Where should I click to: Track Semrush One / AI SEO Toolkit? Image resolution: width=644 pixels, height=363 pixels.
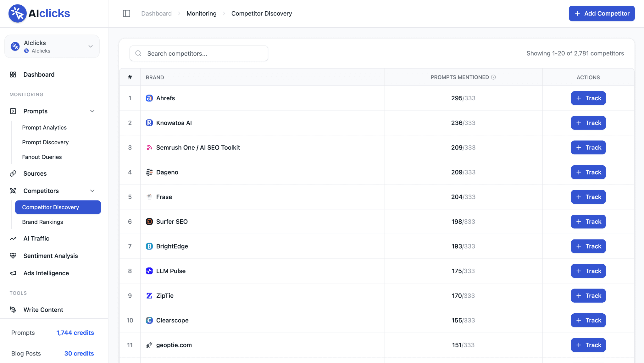pyautogui.click(x=588, y=147)
